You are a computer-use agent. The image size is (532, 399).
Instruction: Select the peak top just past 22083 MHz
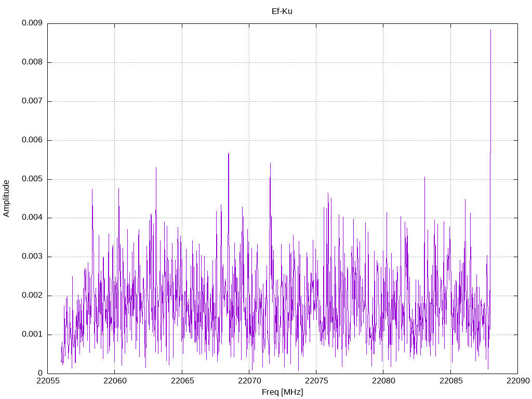[424, 177]
